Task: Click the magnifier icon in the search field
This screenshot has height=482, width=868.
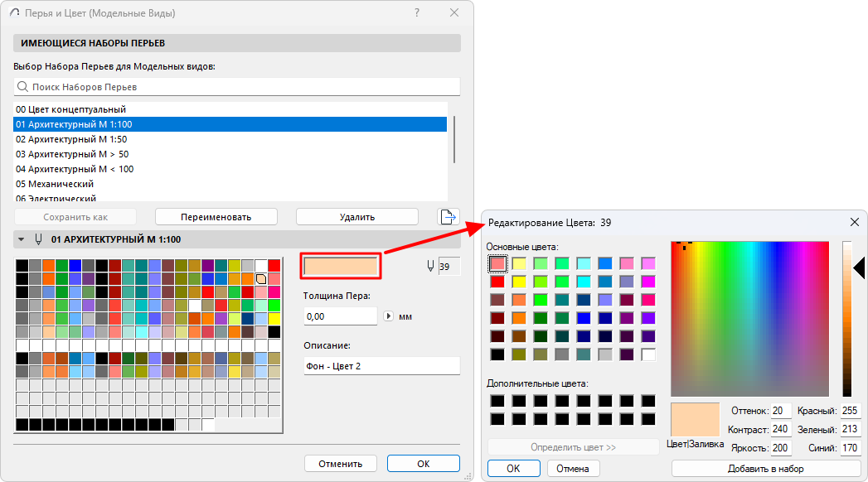Action: click(24, 86)
